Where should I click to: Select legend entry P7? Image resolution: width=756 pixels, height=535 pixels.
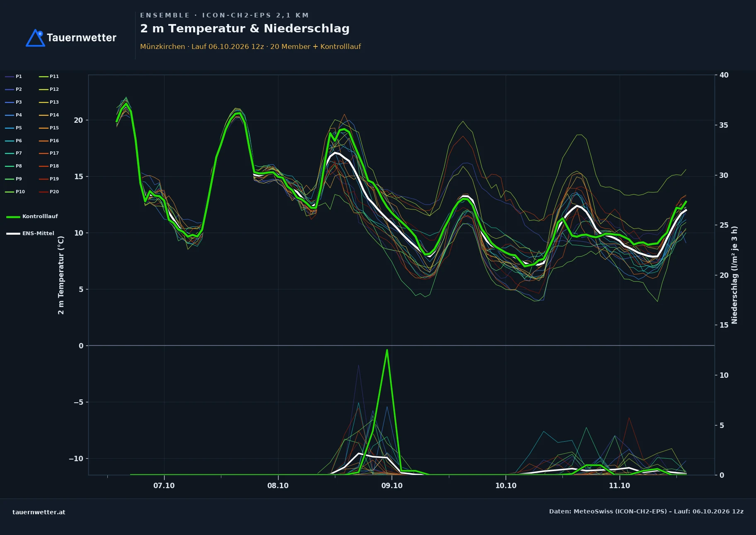13,153
